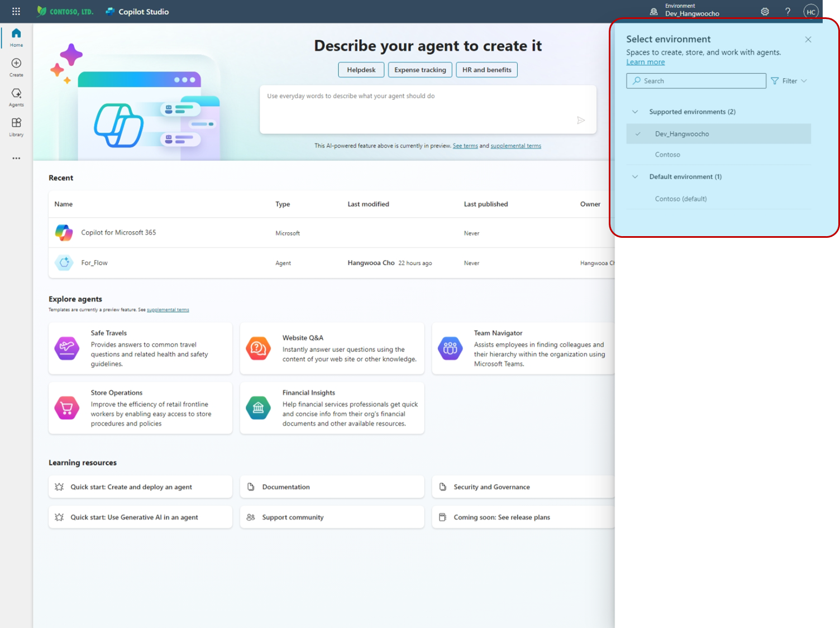Sort by the Name column header

pyautogui.click(x=64, y=204)
